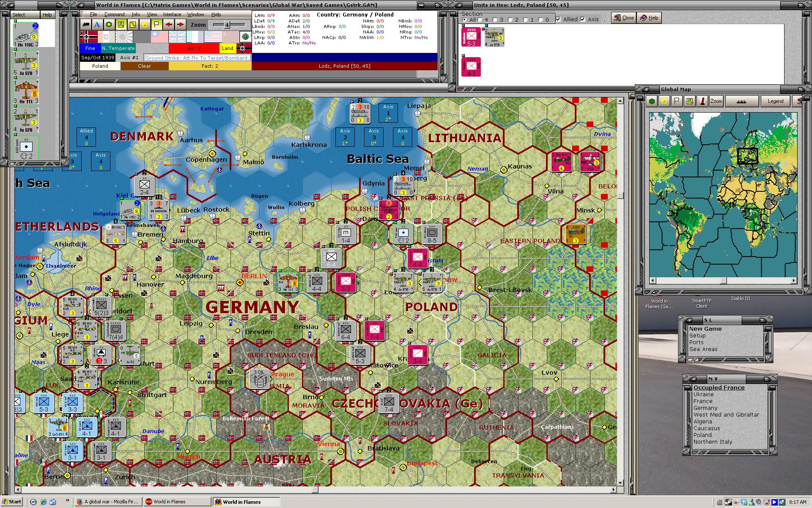The width and height of the screenshot is (812, 508).
Task: Click Help button in Units in Hex
Action: 649,18
